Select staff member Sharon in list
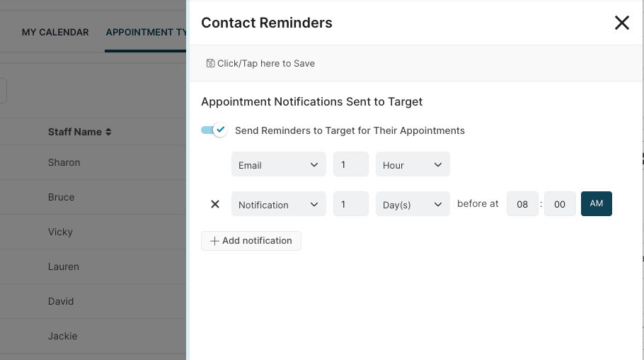 pos(64,162)
